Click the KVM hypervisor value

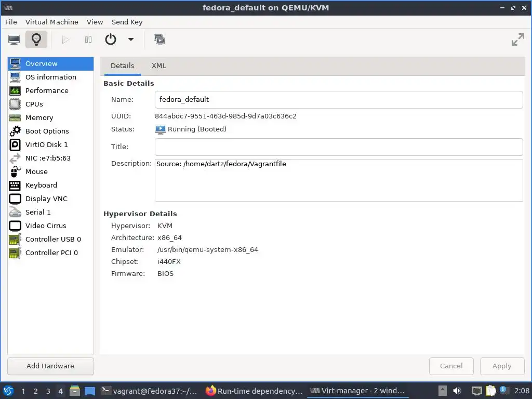pyautogui.click(x=165, y=225)
